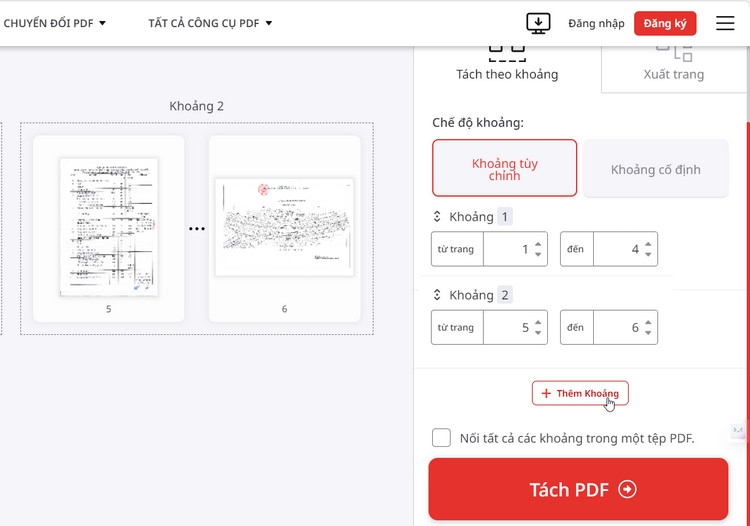Increase Khoảng 2 'từ trang' value
Screen dimensions: 750x526
[538, 323]
